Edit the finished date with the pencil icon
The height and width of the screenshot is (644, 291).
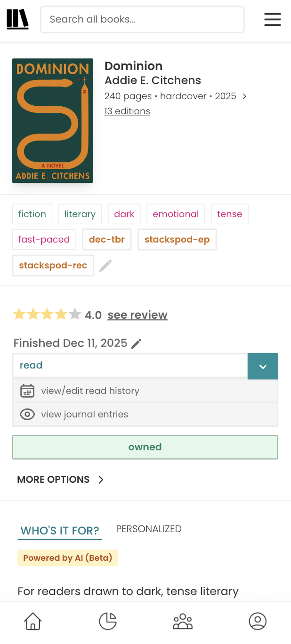[136, 343]
